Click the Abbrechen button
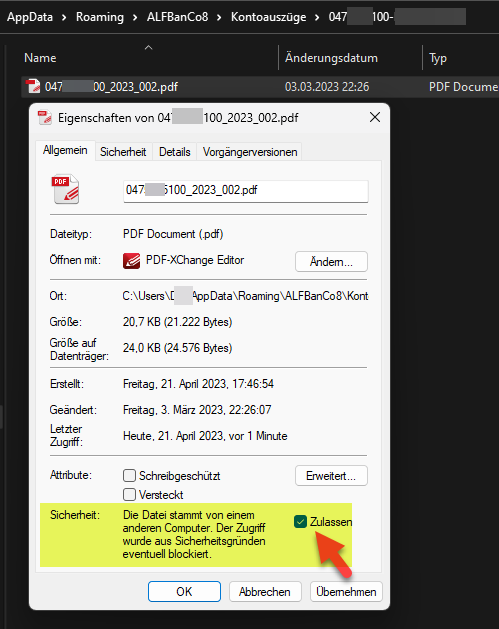The image size is (499, 629). coord(265,592)
